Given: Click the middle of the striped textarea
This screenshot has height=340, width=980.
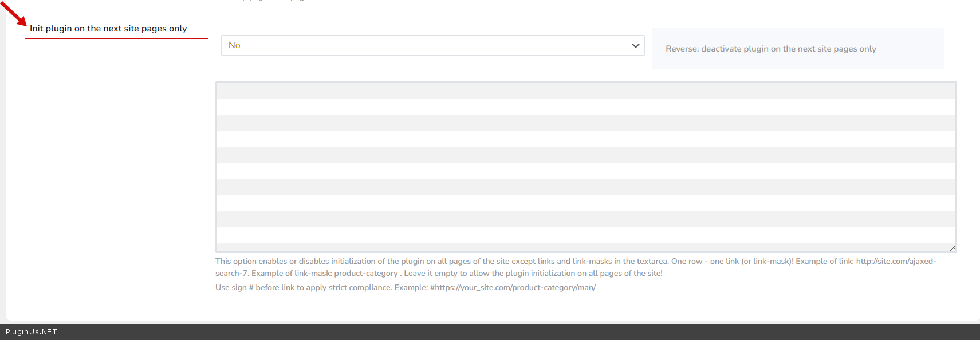Looking at the screenshot, I should click(x=585, y=167).
